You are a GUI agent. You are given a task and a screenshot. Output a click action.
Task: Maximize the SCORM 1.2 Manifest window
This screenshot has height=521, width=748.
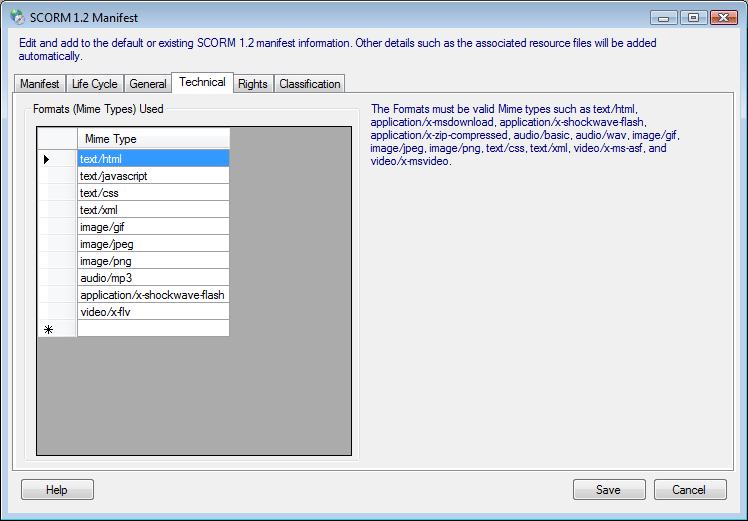point(693,18)
